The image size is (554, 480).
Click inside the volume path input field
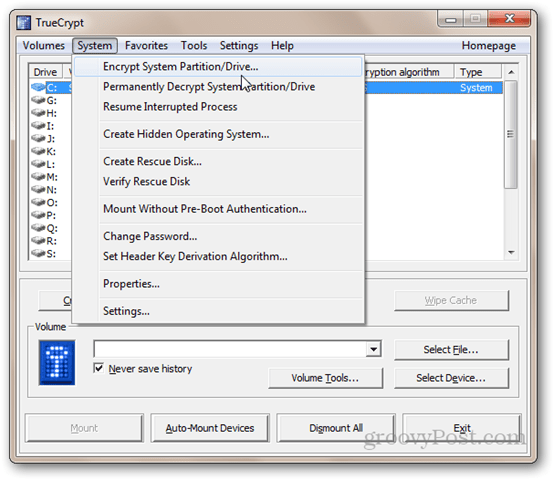(x=230, y=349)
